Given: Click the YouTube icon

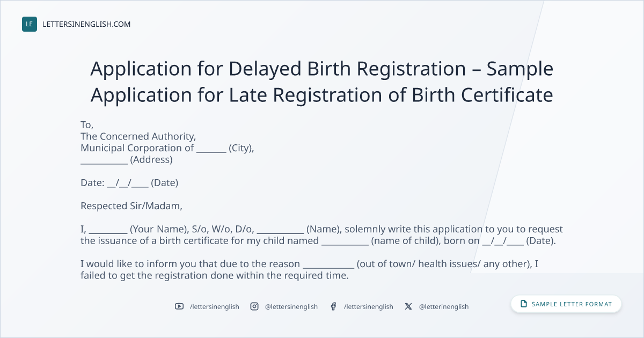Looking at the screenshot, I should coord(179,306).
